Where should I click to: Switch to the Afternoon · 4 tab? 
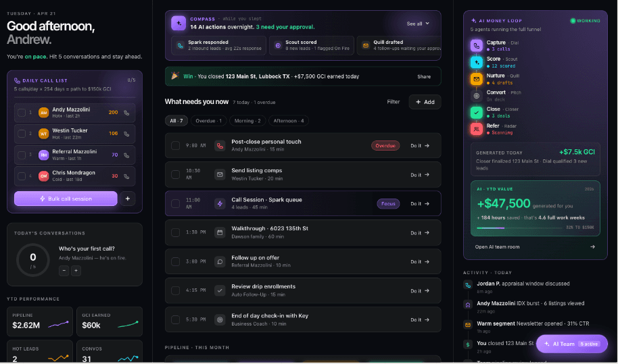click(289, 121)
